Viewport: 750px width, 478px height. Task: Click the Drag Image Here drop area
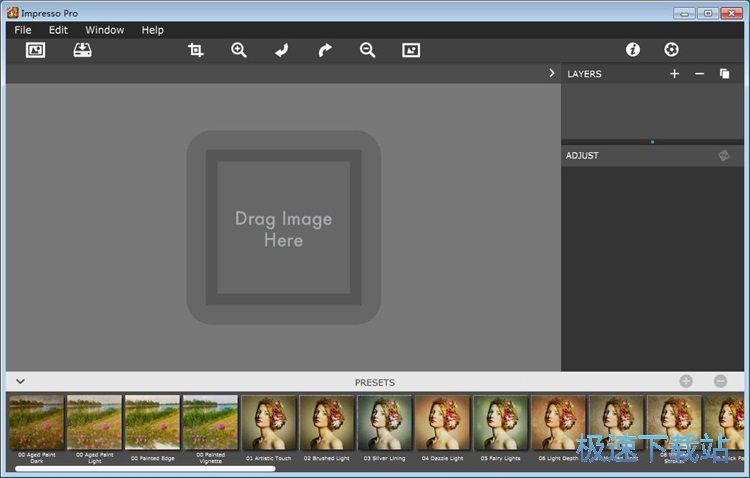283,228
